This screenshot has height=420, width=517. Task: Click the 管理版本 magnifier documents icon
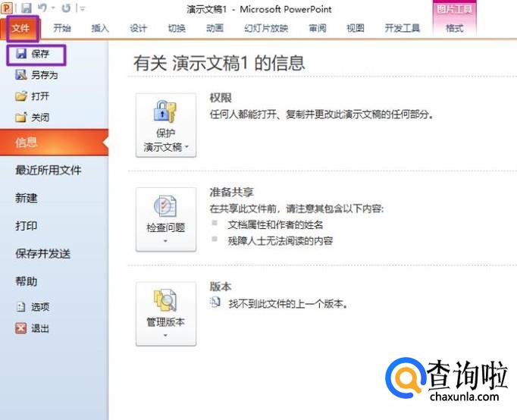[165, 300]
